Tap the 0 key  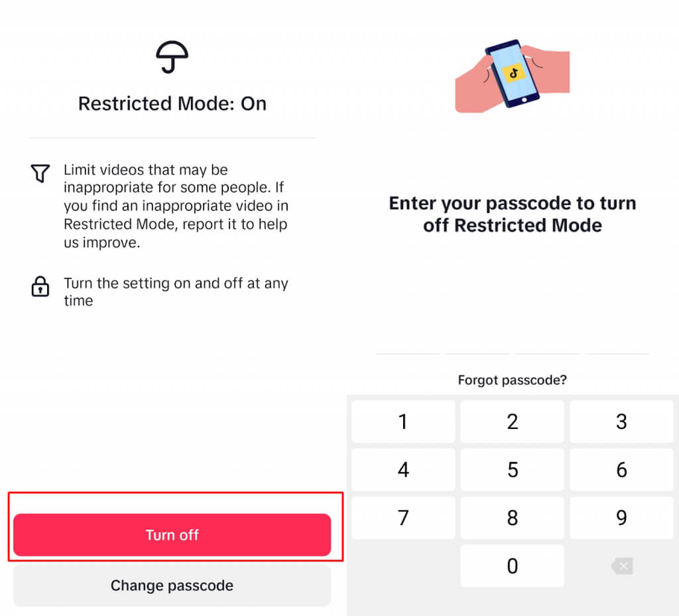click(512, 566)
